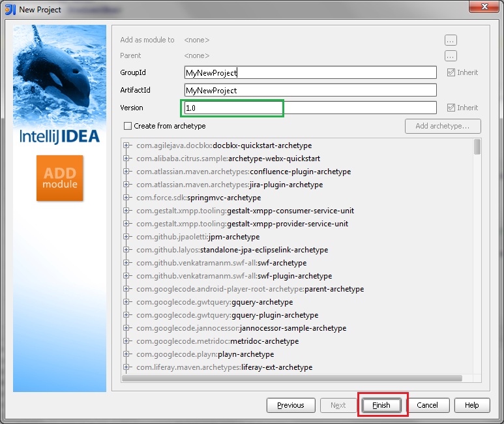Click vertical scrollbar thumb of archetype list
504x424 pixels.
(x=477, y=147)
